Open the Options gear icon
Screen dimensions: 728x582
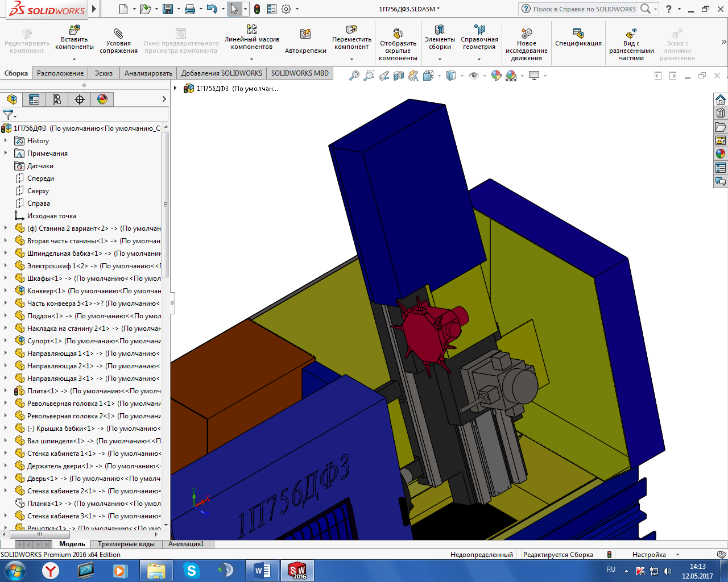(286, 9)
